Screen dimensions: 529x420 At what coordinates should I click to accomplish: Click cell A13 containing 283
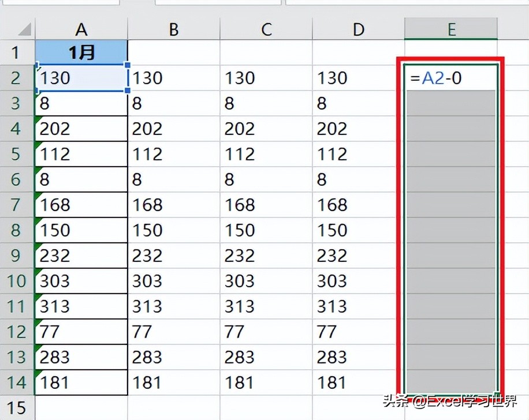pyautogui.click(x=81, y=357)
